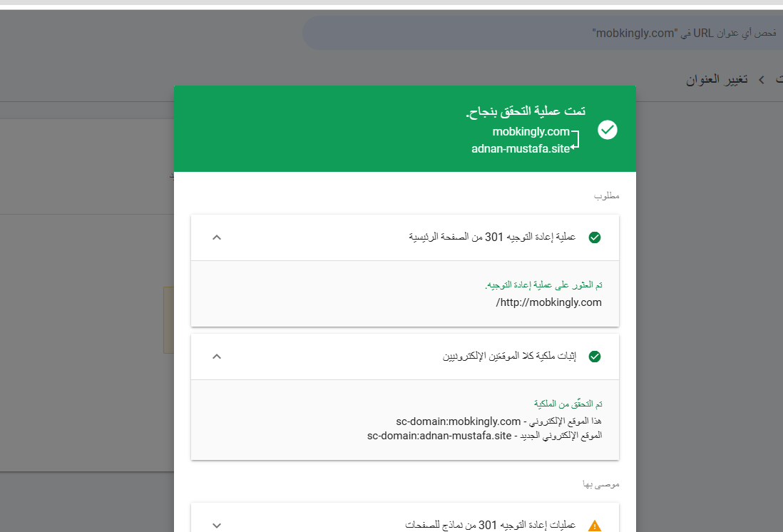Viewport: 783px width, 532px height.
Task: Click the title "عمليات إعادة التوجيه 301 من نماذج للصفحات"
Action: (x=491, y=525)
